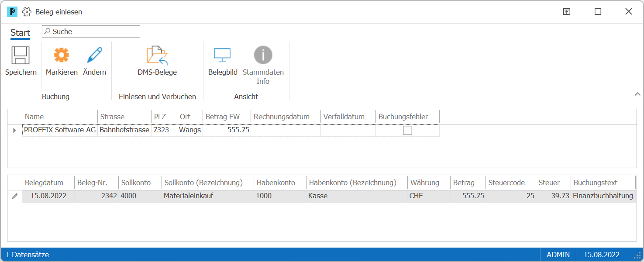Image resolution: width=644 pixels, height=262 pixels.
Task: Collapse the ribbon with the chevron
Action: (x=637, y=94)
